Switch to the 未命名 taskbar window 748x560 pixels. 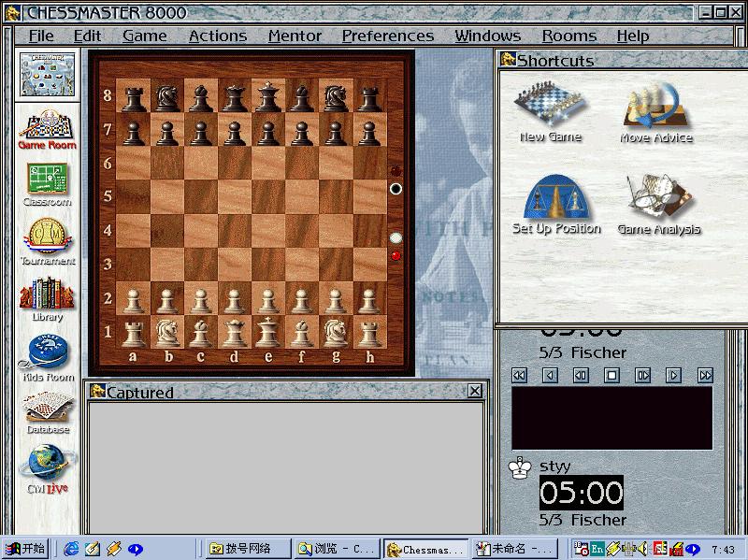515,549
